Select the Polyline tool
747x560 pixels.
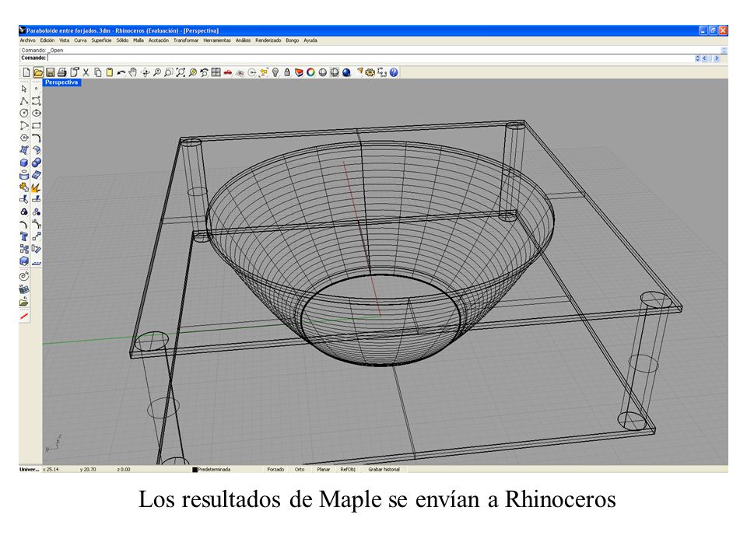point(24,101)
